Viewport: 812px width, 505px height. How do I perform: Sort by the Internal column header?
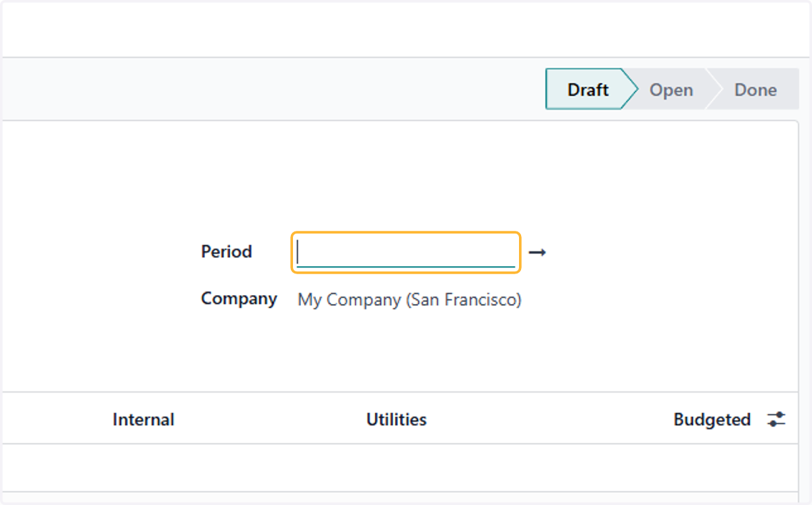coord(143,420)
